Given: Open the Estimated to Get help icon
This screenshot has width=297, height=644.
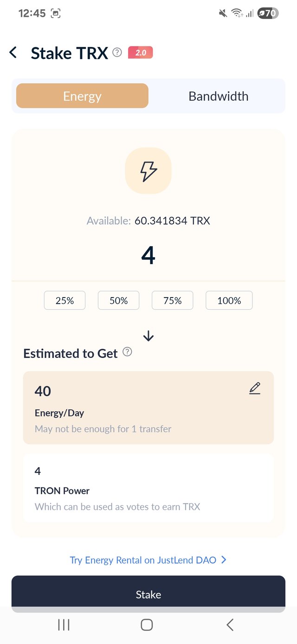Looking at the screenshot, I should pyautogui.click(x=128, y=352).
